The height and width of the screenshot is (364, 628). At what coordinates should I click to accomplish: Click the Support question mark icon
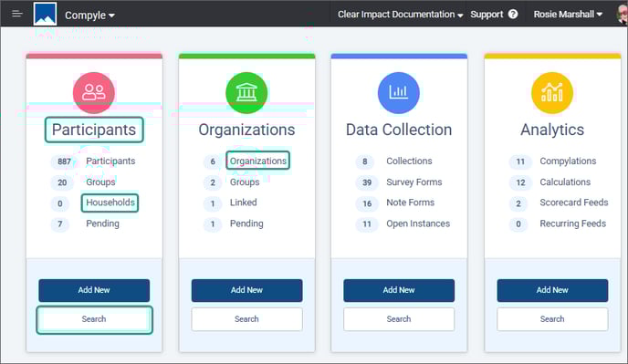click(513, 15)
